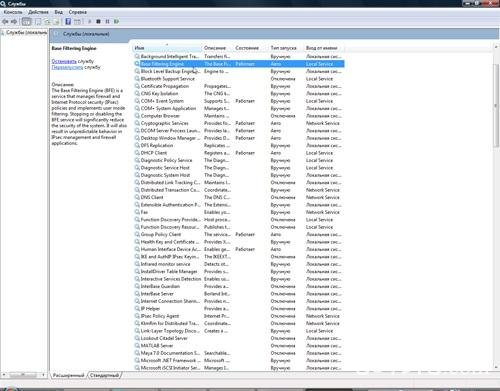This screenshot has width=500, height=391.
Task: Select the Extensible Authentication Protocol service
Action: (x=239, y=205)
